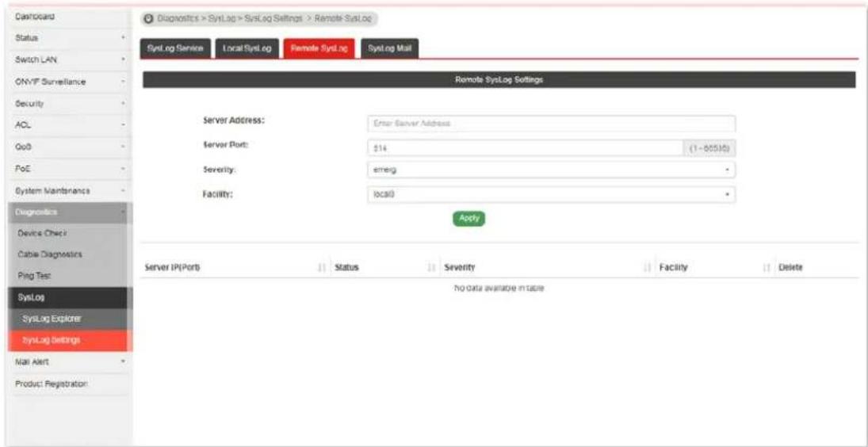
Task: Switch to Local SysLog tab
Action: coord(247,48)
